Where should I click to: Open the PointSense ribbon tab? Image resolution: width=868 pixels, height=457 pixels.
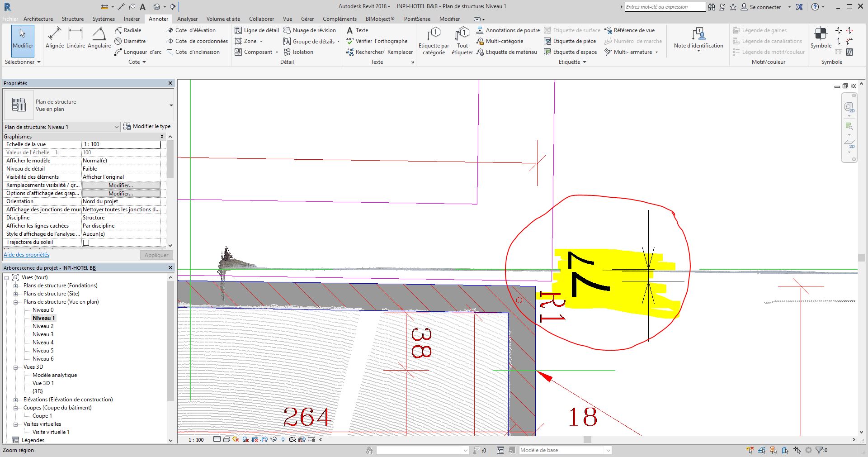417,19
